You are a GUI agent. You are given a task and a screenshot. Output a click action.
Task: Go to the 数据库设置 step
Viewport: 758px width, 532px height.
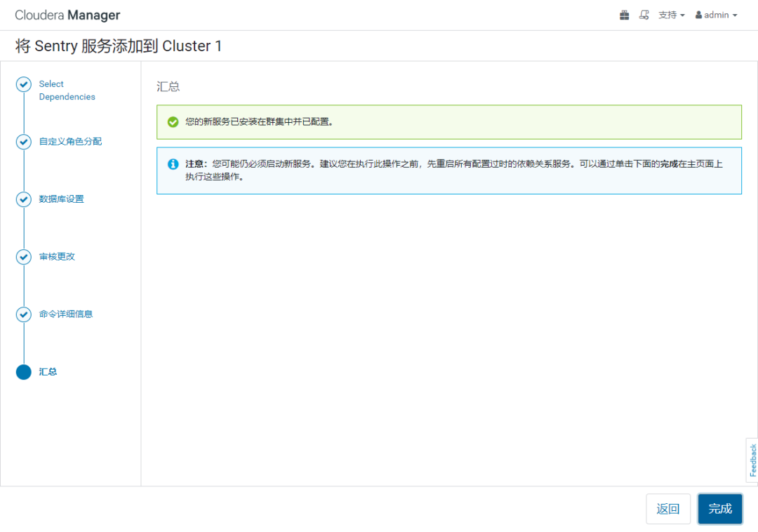(x=61, y=199)
